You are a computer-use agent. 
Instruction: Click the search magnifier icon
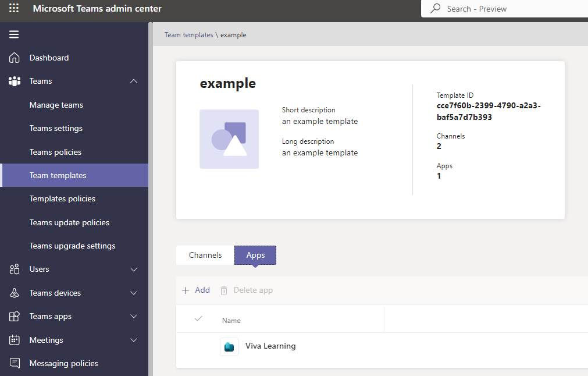tap(435, 8)
